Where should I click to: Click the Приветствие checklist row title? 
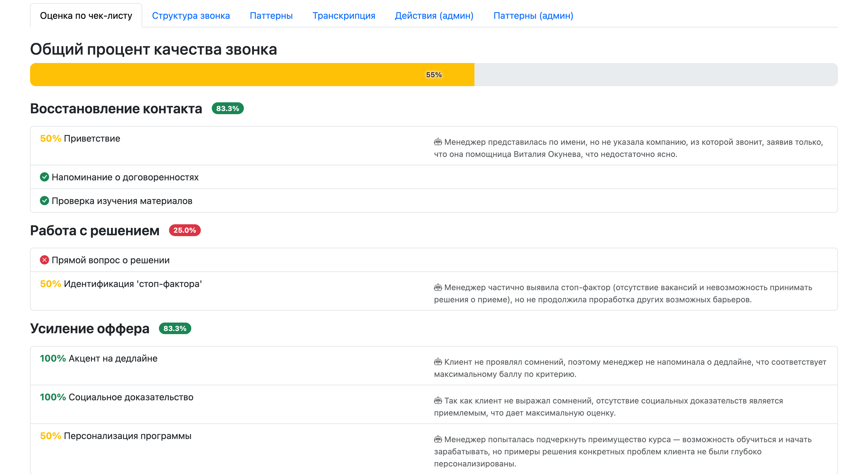click(92, 138)
